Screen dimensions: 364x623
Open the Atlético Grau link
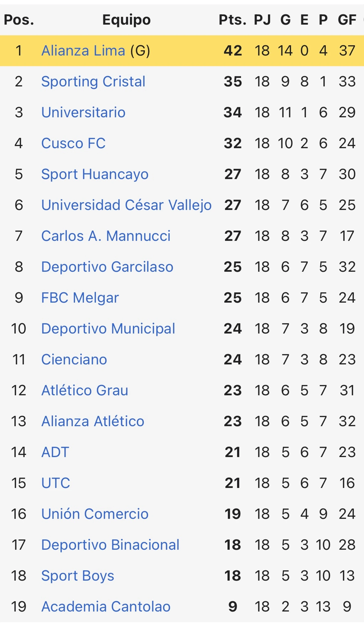tap(85, 390)
